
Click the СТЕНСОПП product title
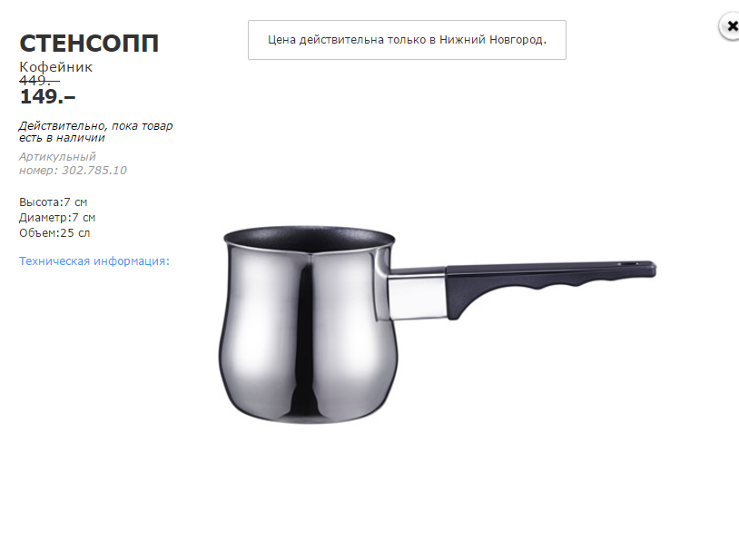click(x=89, y=44)
